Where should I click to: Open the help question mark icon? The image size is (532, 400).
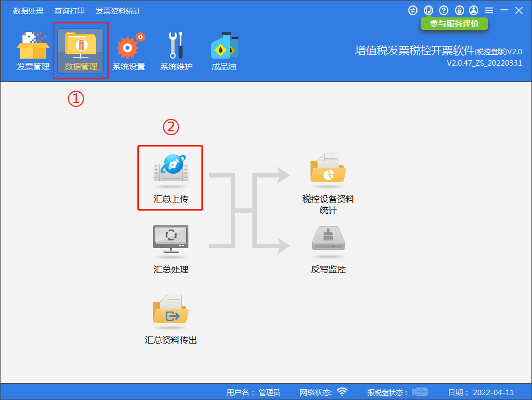pyautogui.click(x=444, y=10)
